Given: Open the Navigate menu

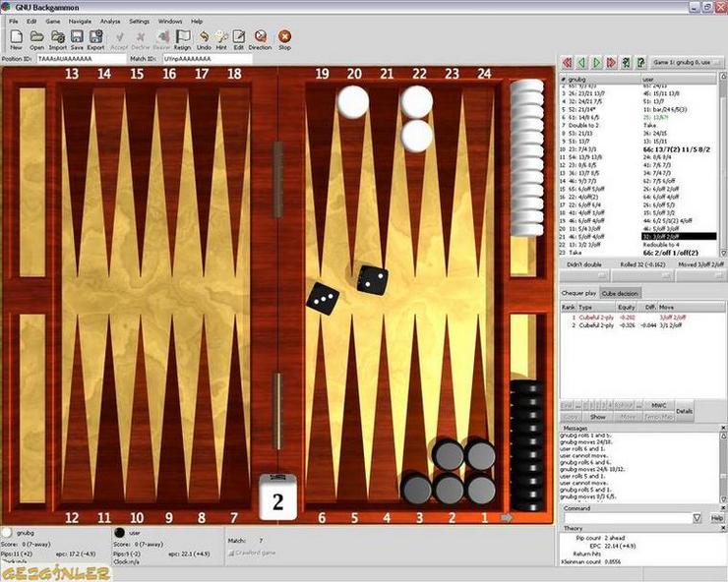Looking at the screenshot, I should [x=80, y=22].
